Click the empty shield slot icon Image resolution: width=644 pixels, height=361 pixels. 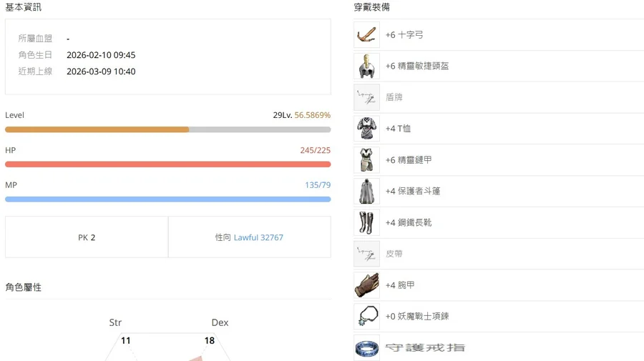click(366, 97)
